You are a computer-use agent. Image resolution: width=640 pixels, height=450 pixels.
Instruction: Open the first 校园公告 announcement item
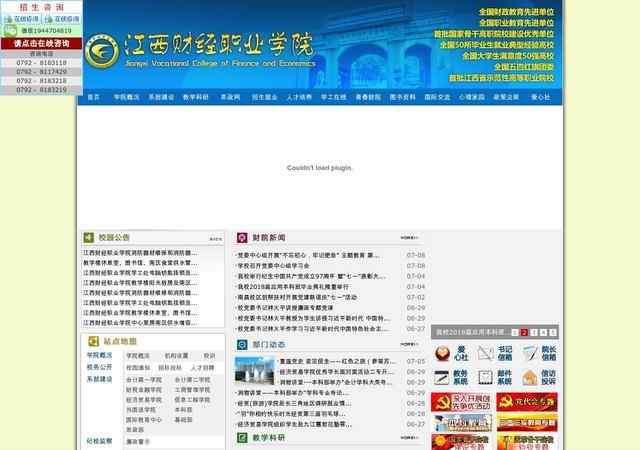(x=140, y=253)
